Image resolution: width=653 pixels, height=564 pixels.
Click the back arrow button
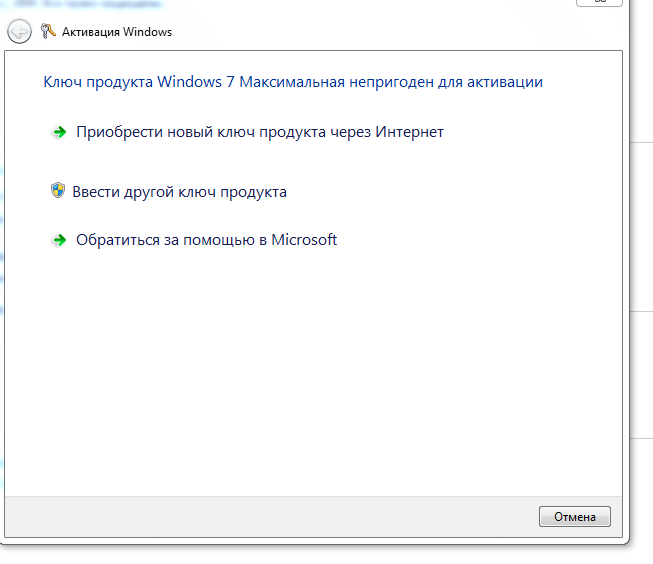click(x=19, y=32)
